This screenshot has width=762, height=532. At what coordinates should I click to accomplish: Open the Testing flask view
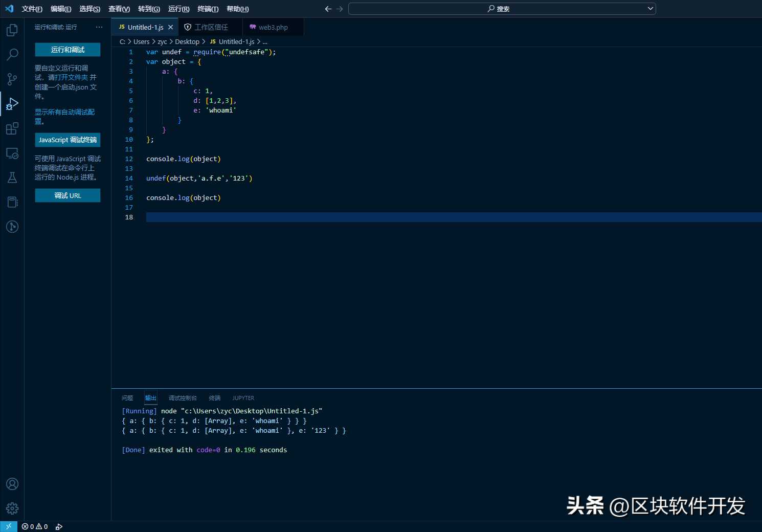tap(12, 178)
